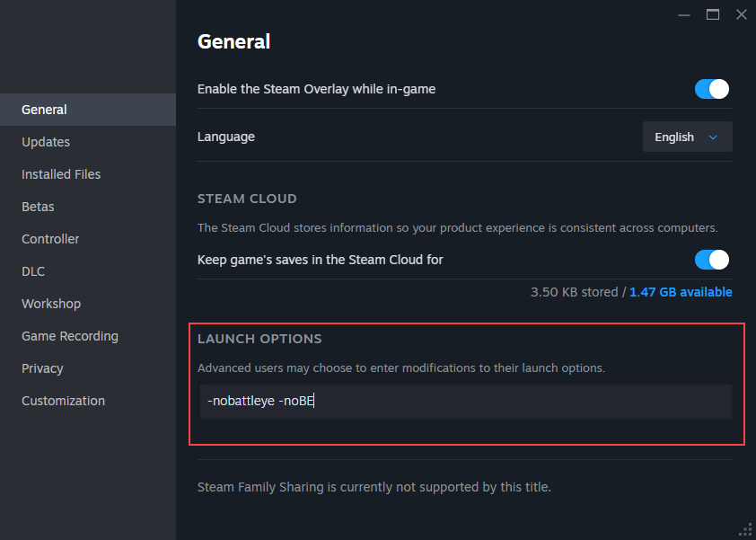
Task: Disable the Steam Overlay toggle
Action: point(712,89)
